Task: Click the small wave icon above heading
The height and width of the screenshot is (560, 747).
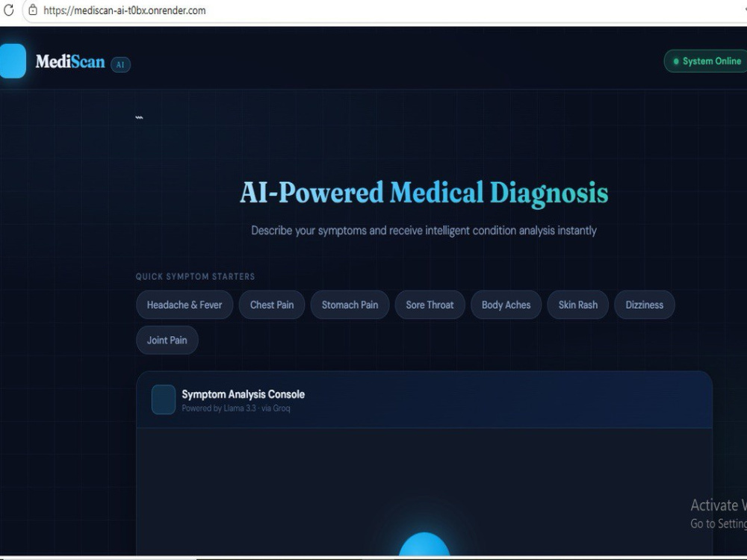Action: click(x=139, y=118)
